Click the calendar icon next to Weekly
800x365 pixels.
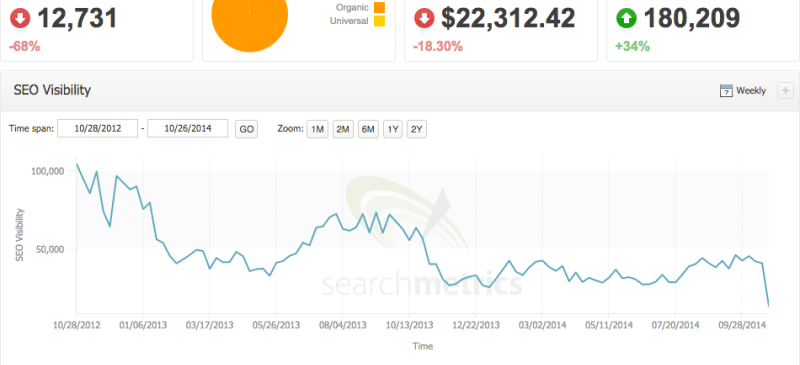[x=726, y=91]
